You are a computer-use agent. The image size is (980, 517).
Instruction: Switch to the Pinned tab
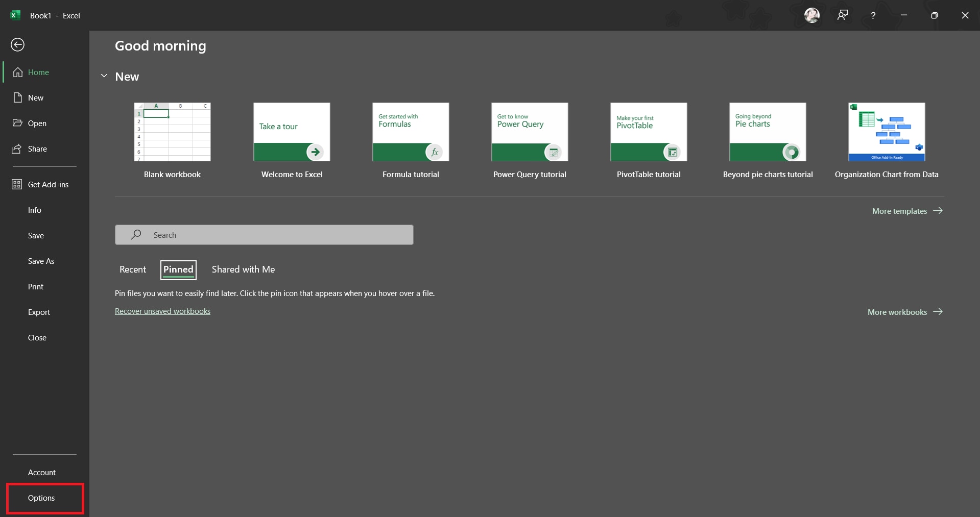pos(178,269)
